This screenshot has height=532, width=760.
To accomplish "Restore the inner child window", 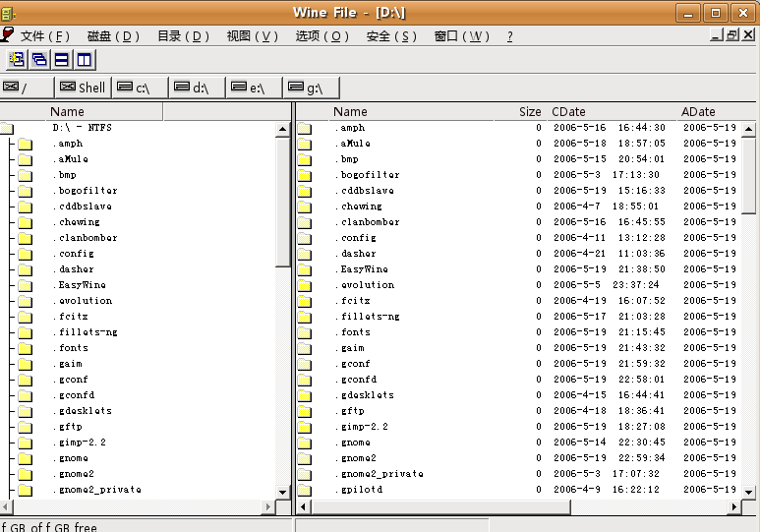I will [732, 35].
